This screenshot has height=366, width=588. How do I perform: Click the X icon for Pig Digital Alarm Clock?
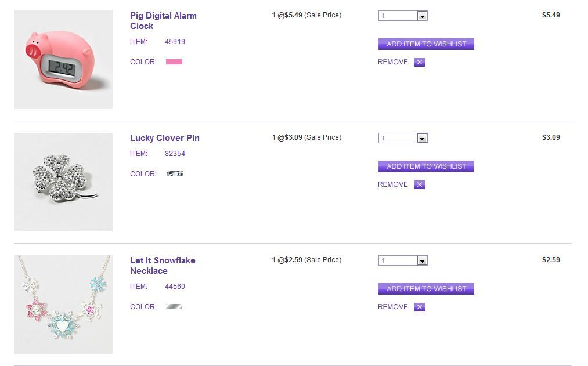(420, 62)
